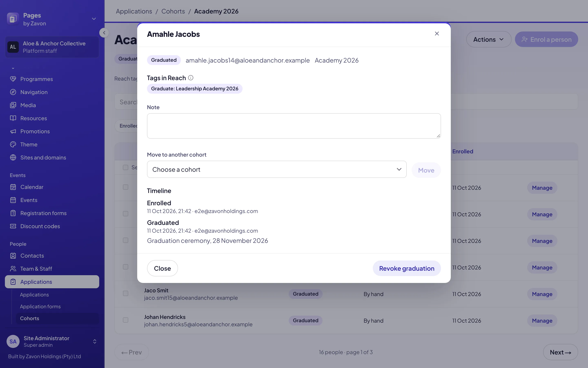The height and width of the screenshot is (368, 588).
Task: Open Application forms in sidebar
Action: click(x=40, y=307)
